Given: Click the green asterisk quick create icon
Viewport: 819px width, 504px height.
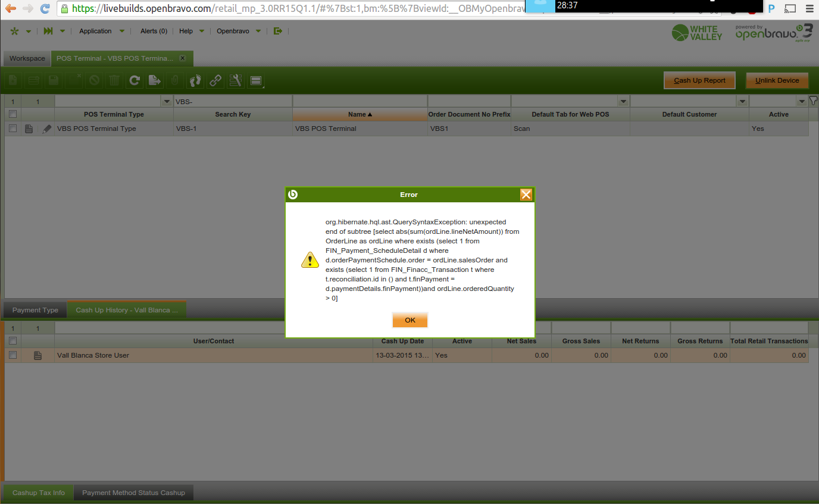Looking at the screenshot, I should [14, 31].
